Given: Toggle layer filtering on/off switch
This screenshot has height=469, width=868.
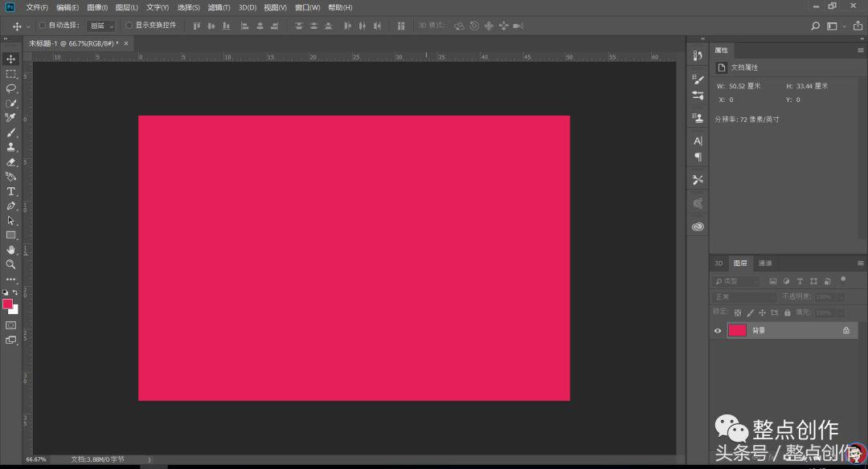Looking at the screenshot, I should [843, 279].
